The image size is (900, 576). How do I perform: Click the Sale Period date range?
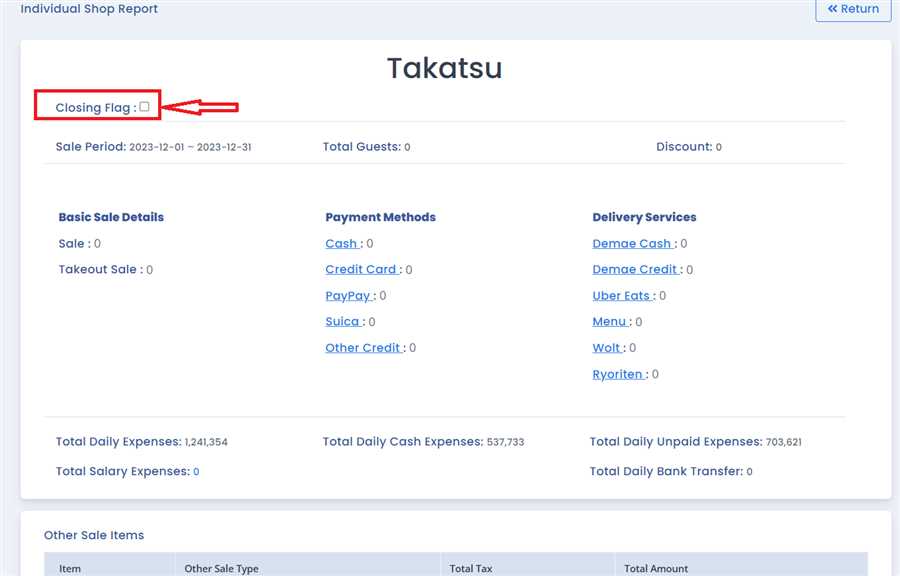pyautogui.click(x=190, y=147)
